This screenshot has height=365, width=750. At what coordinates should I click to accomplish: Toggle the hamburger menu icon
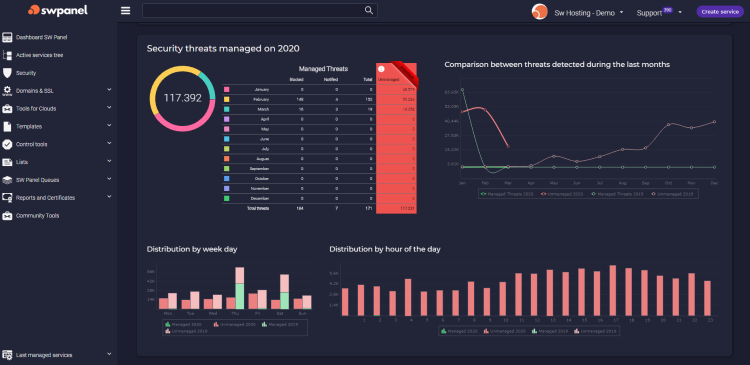pyautogui.click(x=125, y=11)
